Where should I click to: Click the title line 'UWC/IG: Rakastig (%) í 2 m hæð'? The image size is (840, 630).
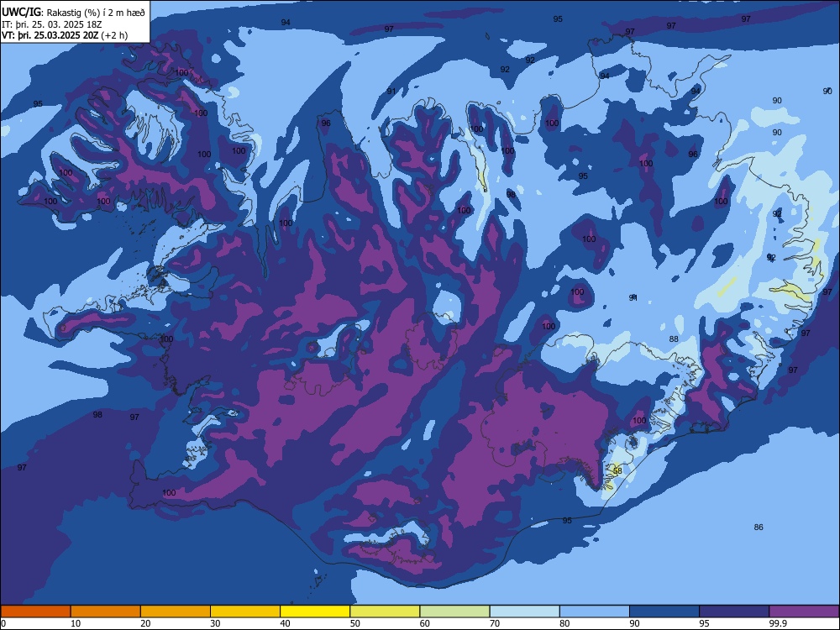73,13
